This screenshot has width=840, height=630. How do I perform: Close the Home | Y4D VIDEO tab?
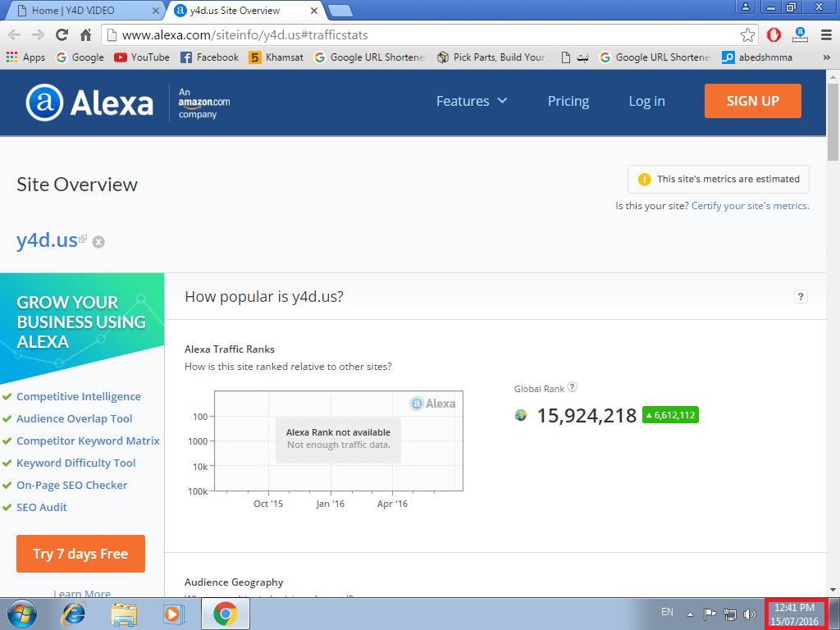click(x=155, y=11)
